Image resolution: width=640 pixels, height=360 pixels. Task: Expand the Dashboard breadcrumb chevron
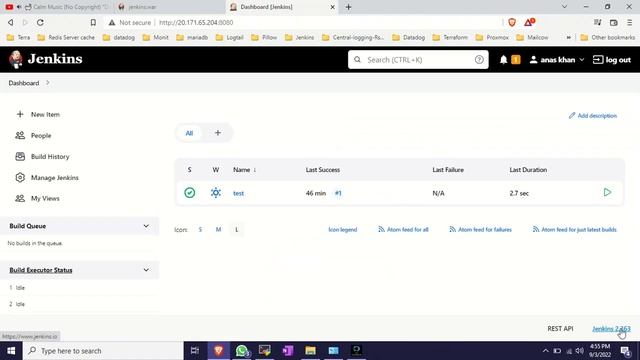pos(48,83)
